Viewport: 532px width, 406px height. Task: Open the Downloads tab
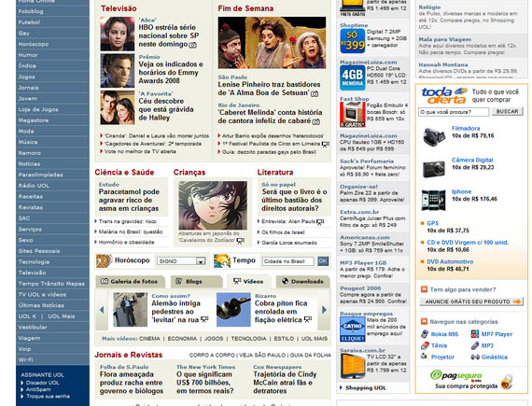point(303,282)
